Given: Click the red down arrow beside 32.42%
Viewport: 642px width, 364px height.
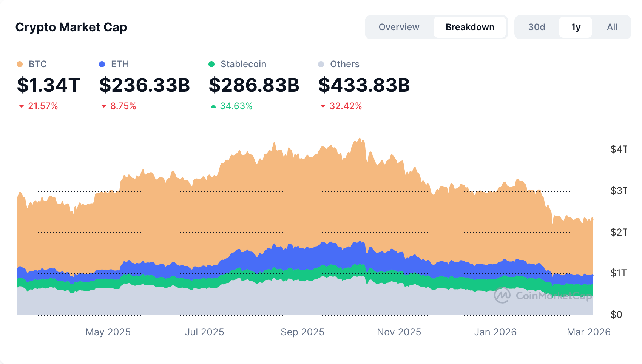Looking at the screenshot, I should pos(323,106).
